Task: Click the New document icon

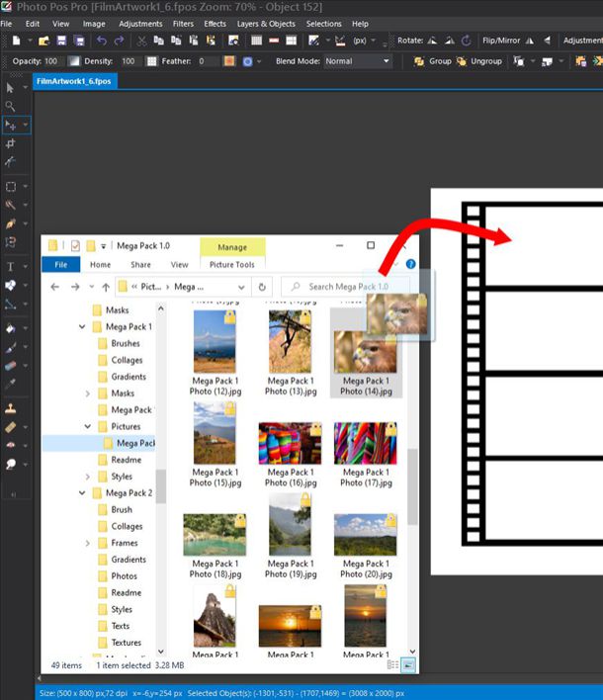Action: click(16, 41)
